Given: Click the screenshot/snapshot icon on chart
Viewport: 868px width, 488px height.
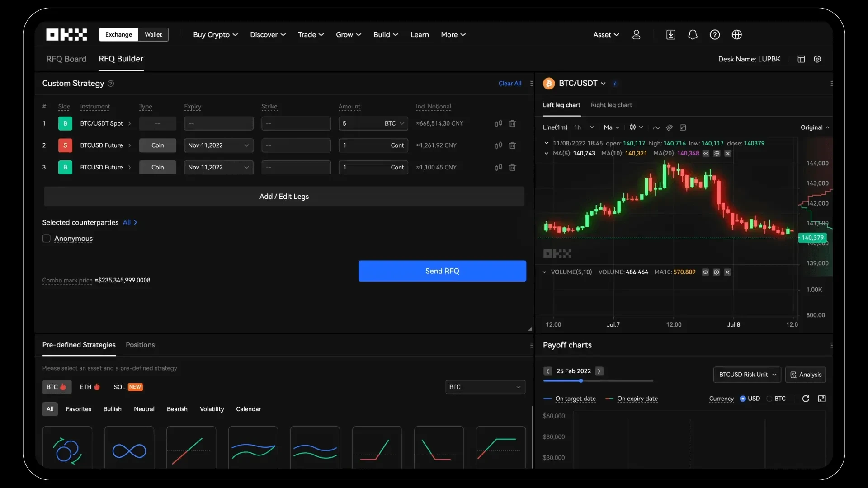Looking at the screenshot, I should coord(683,127).
